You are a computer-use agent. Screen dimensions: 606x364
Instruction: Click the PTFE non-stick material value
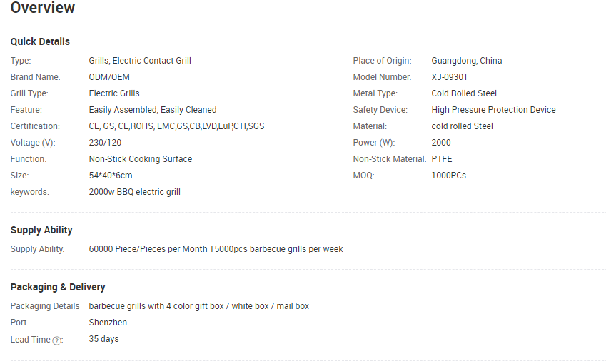442,159
